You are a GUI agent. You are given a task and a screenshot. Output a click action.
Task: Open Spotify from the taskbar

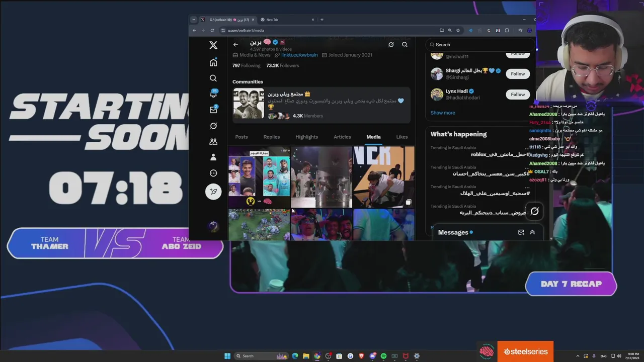(x=383, y=356)
